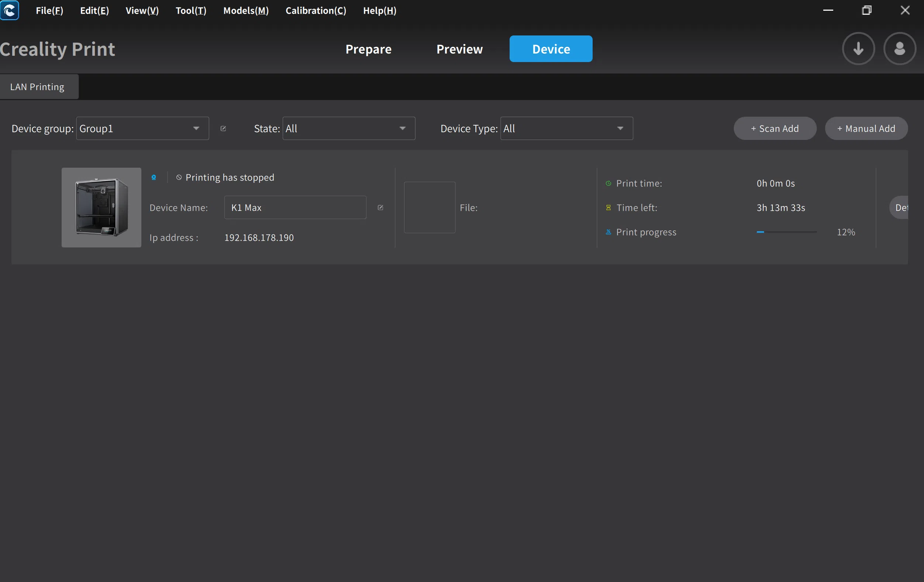Screen dimensions: 924x582
Task: Open the Device group Group1 dropdown
Action: pos(142,129)
